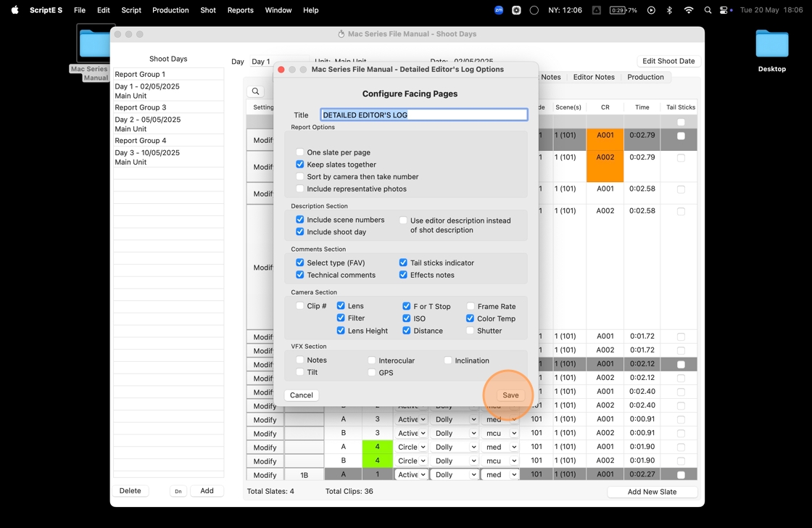812x528 pixels.
Task: Click the Bluetooth icon in menu bar
Action: pos(669,10)
